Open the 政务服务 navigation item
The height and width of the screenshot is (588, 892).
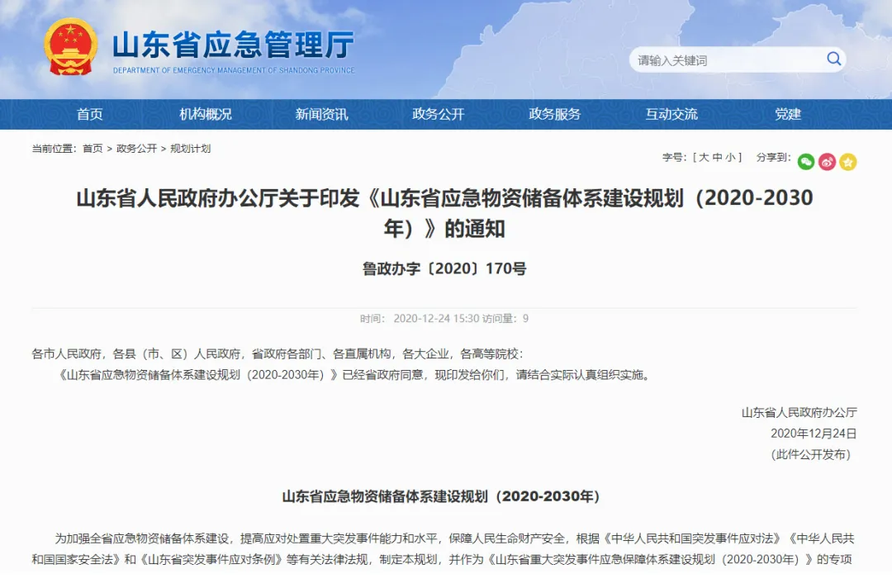pyautogui.click(x=555, y=114)
